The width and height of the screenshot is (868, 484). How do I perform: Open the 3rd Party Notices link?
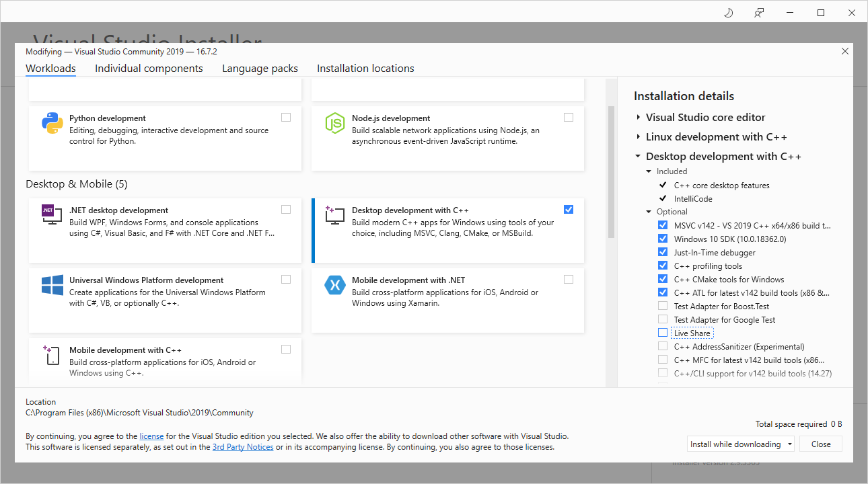pos(243,447)
